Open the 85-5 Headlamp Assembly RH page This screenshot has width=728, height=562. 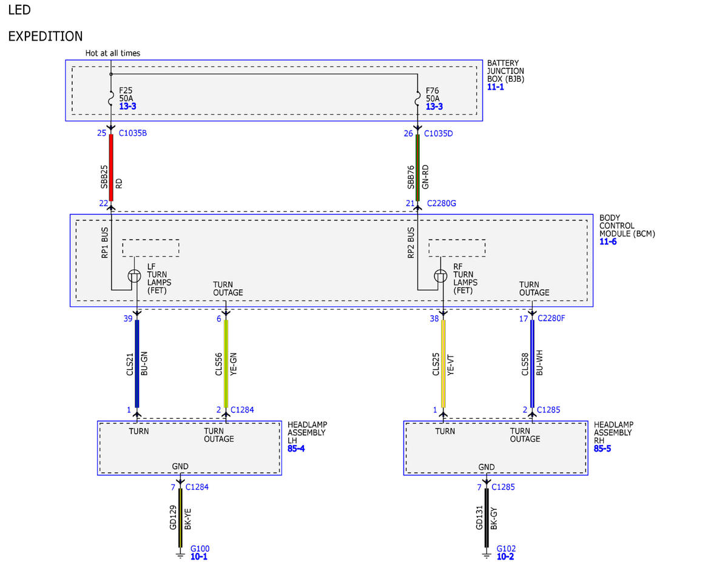602,449
